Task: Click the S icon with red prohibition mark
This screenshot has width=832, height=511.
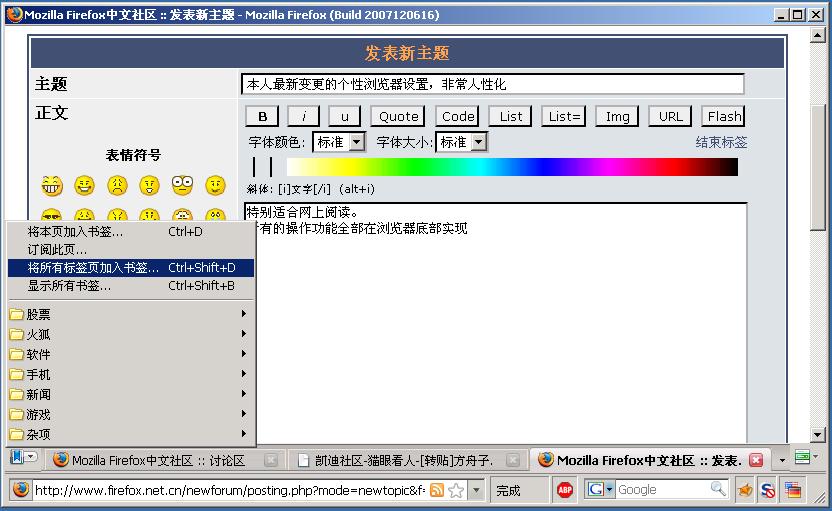Action: (x=767, y=490)
